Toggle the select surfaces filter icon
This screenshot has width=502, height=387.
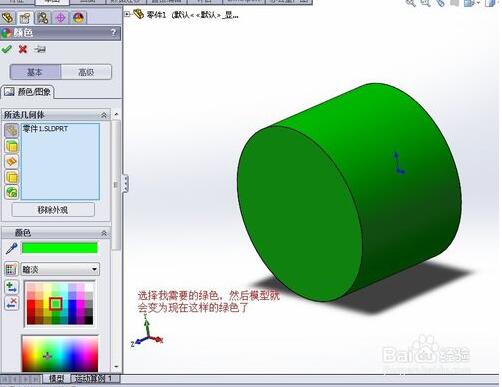(11, 162)
